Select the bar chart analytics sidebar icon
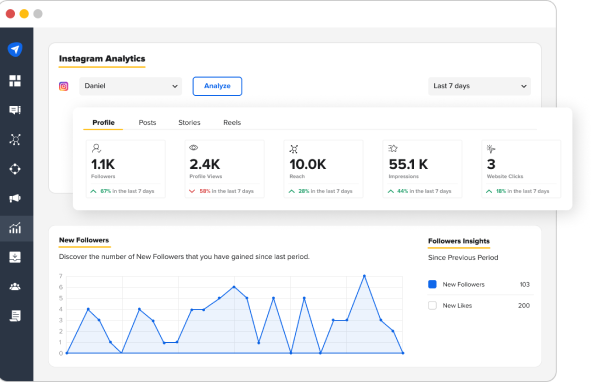591x382 pixels. [15, 228]
